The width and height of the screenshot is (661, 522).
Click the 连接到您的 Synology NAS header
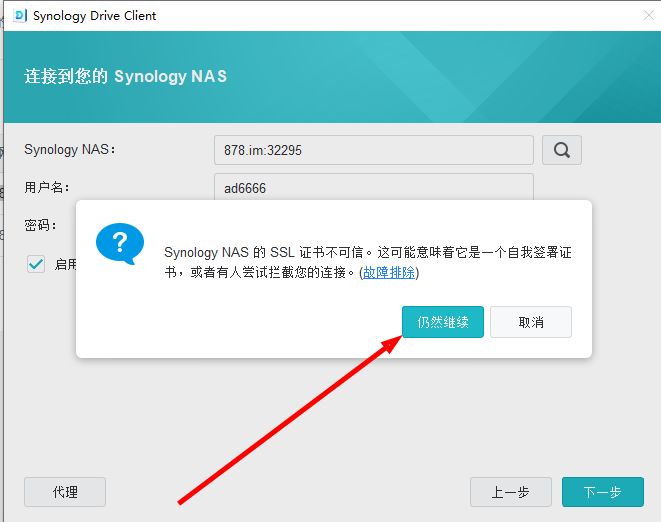(125, 76)
